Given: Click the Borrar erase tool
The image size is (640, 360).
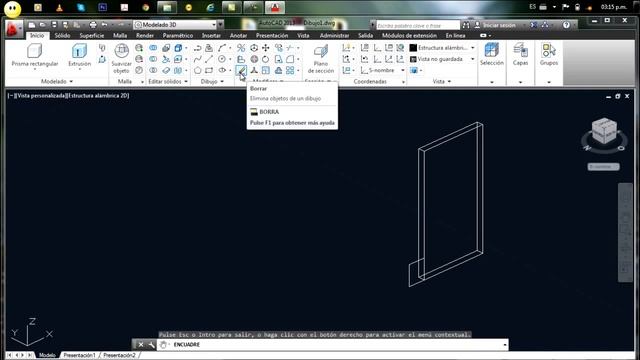Looking at the screenshot, I should (x=241, y=70).
